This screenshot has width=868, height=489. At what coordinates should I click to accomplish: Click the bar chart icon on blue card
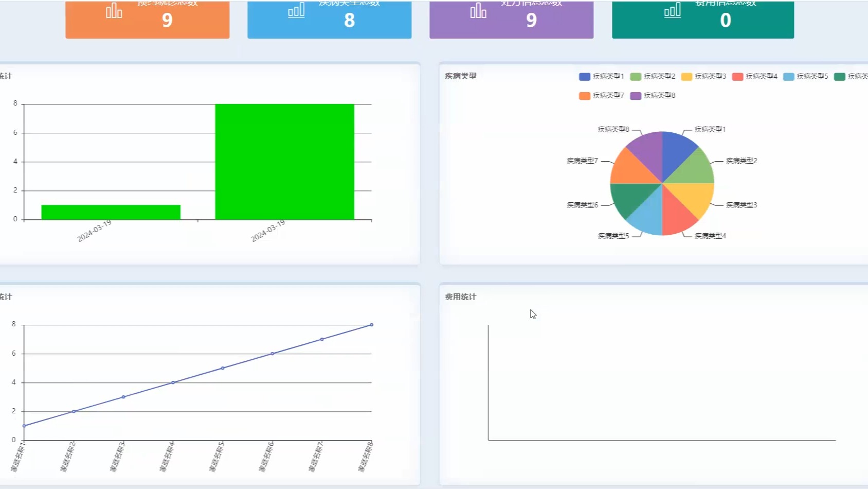pyautogui.click(x=296, y=10)
